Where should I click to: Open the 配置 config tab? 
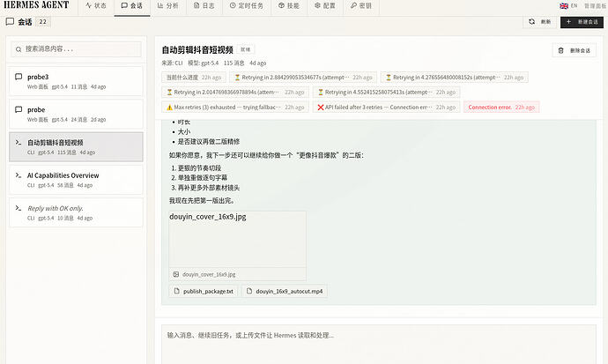point(325,6)
